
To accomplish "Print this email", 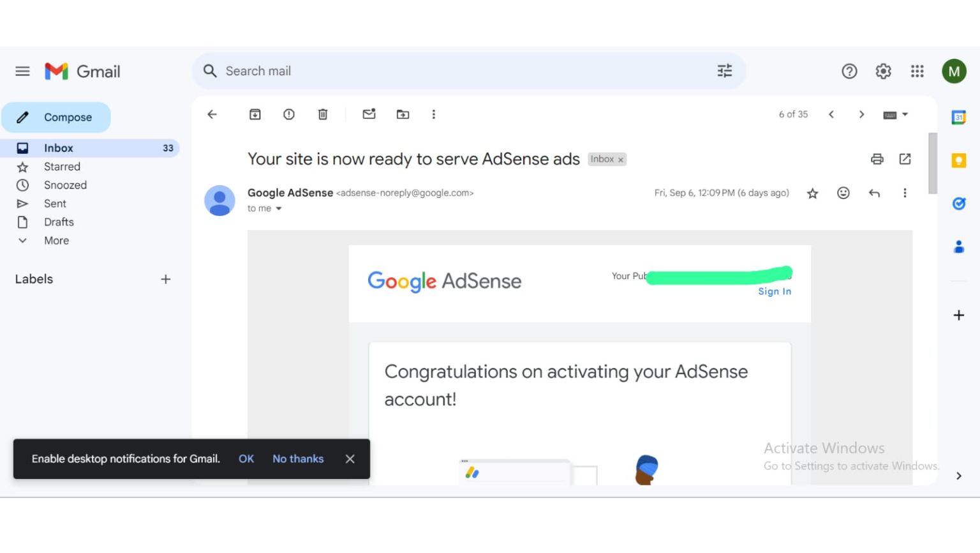I will [x=877, y=159].
